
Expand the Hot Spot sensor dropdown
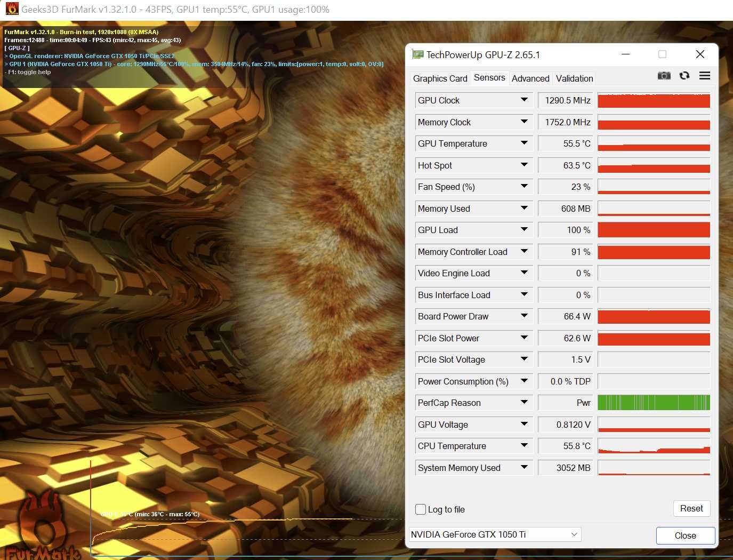[x=525, y=165]
